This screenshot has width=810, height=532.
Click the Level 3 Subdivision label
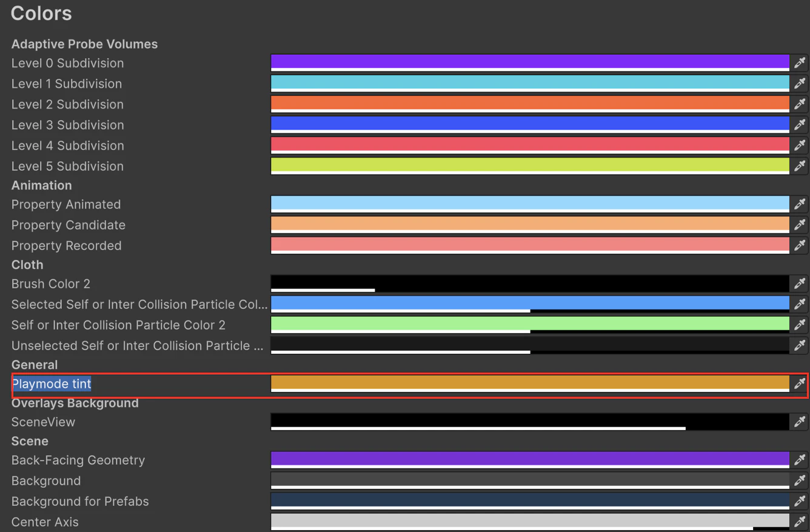tap(67, 125)
